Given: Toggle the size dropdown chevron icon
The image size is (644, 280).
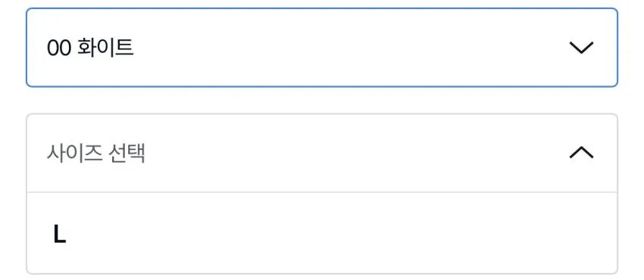Looking at the screenshot, I should tap(581, 153).
